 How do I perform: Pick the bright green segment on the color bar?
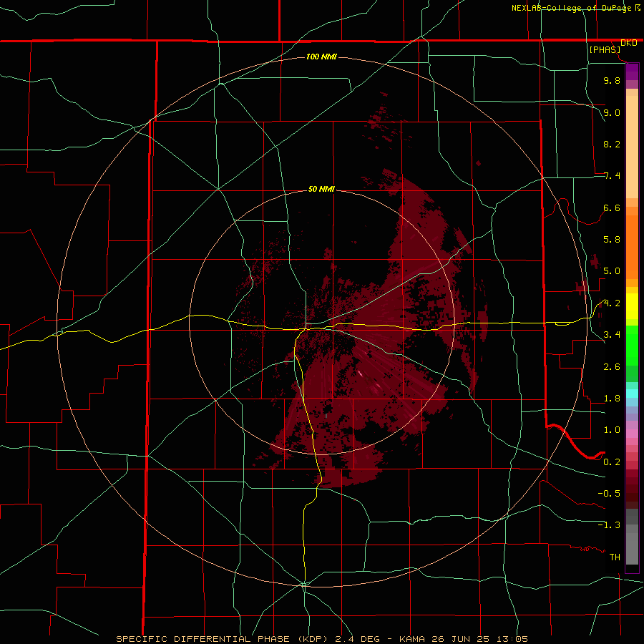click(632, 345)
